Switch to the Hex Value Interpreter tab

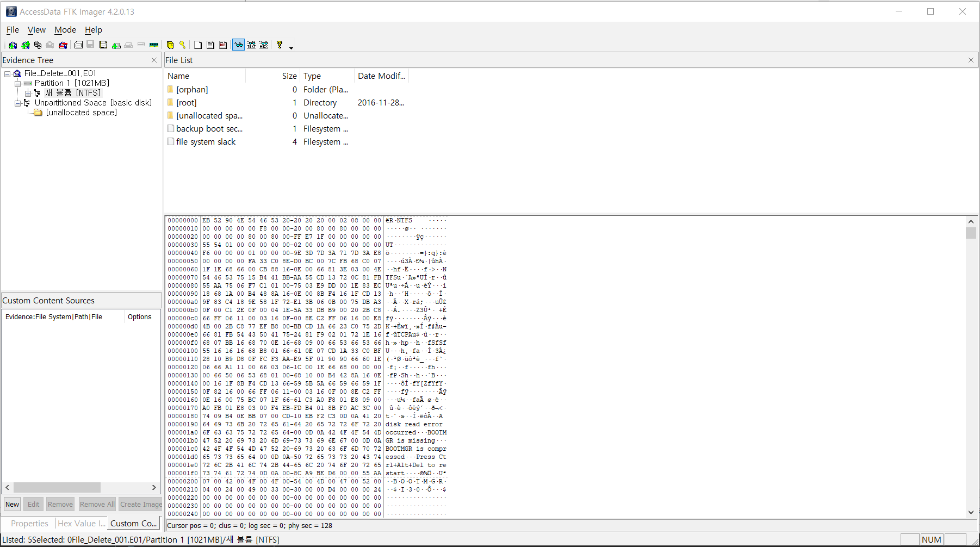coord(81,524)
